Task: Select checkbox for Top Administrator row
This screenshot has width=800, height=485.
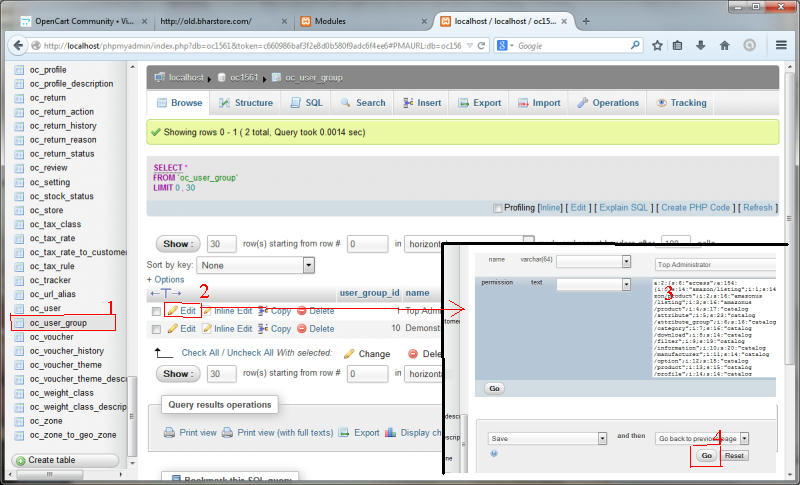Action: point(156,311)
